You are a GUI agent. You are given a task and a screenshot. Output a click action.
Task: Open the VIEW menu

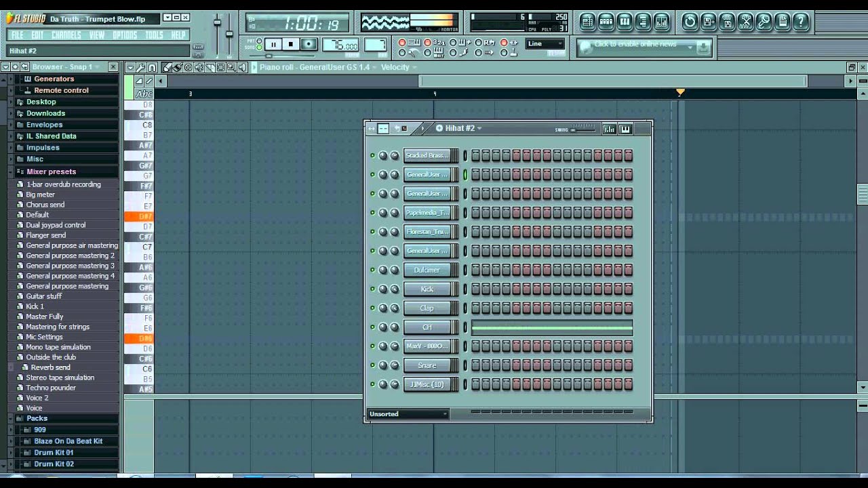point(97,35)
